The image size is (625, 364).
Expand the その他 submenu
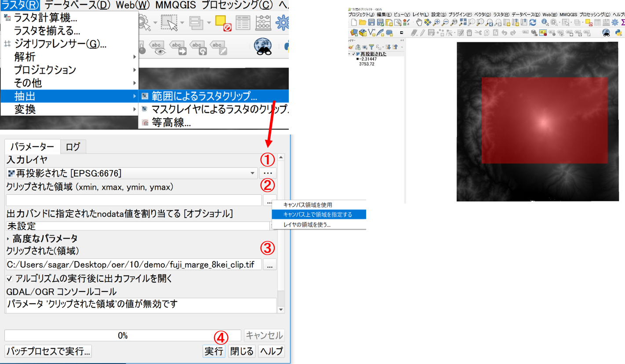(69, 83)
